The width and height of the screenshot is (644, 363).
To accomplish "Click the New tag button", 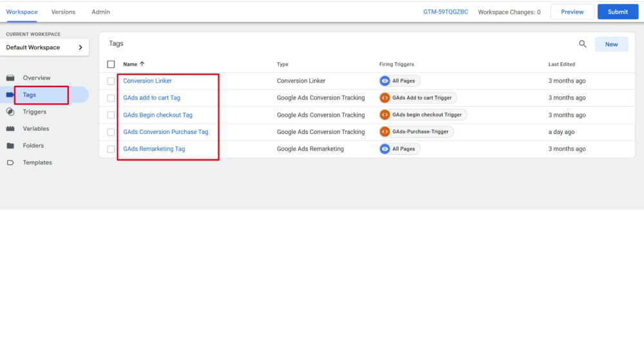I will [611, 44].
